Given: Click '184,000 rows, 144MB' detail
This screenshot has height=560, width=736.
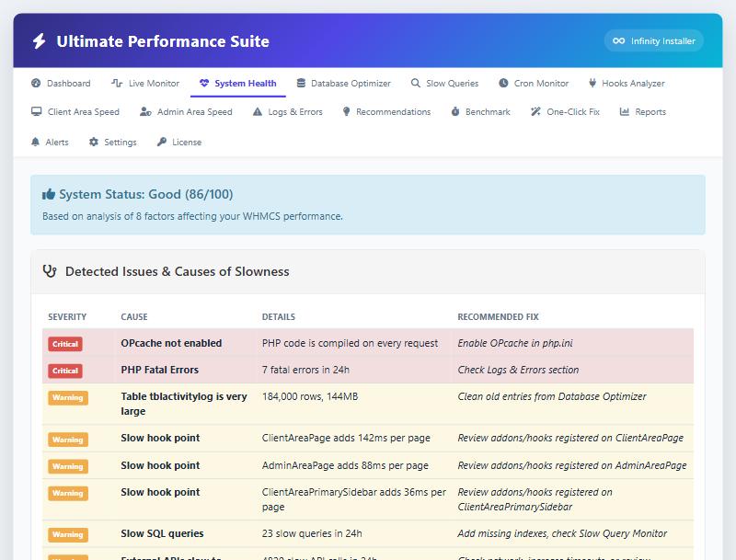Looking at the screenshot, I should [x=310, y=396].
